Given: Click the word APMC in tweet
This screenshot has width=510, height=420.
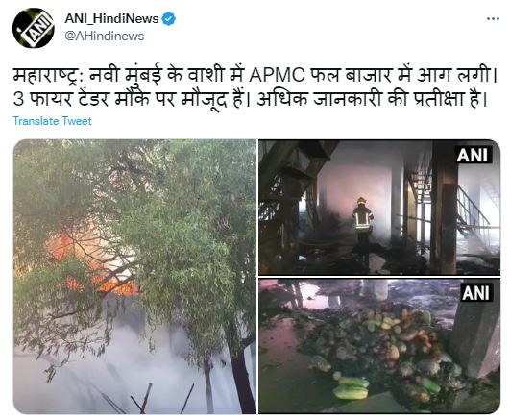Looking at the screenshot, I should point(278,76).
